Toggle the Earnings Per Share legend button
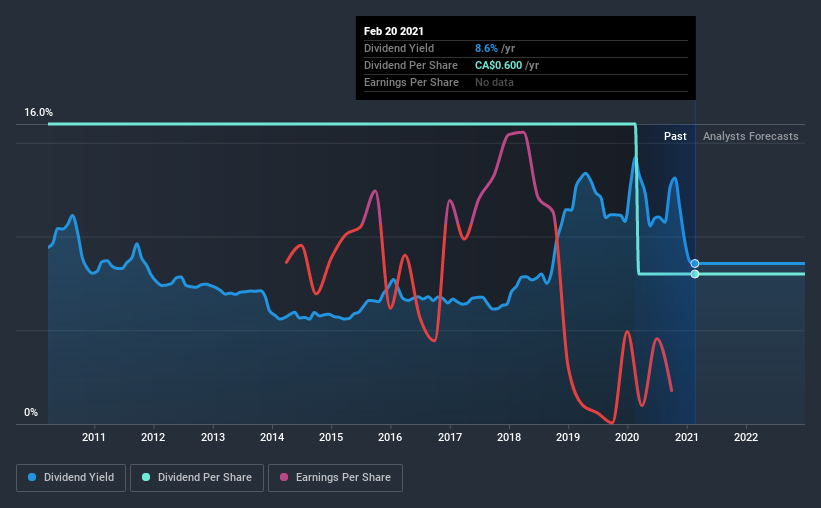Screen dimensions: 821x508 coord(335,478)
